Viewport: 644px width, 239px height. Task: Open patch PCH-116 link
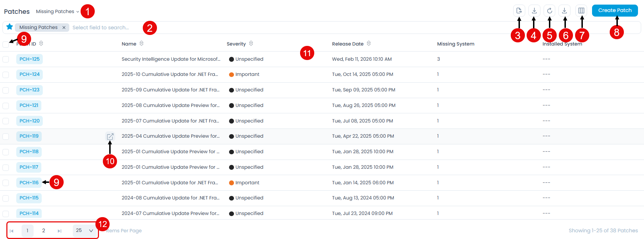pyautogui.click(x=29, y=183)
